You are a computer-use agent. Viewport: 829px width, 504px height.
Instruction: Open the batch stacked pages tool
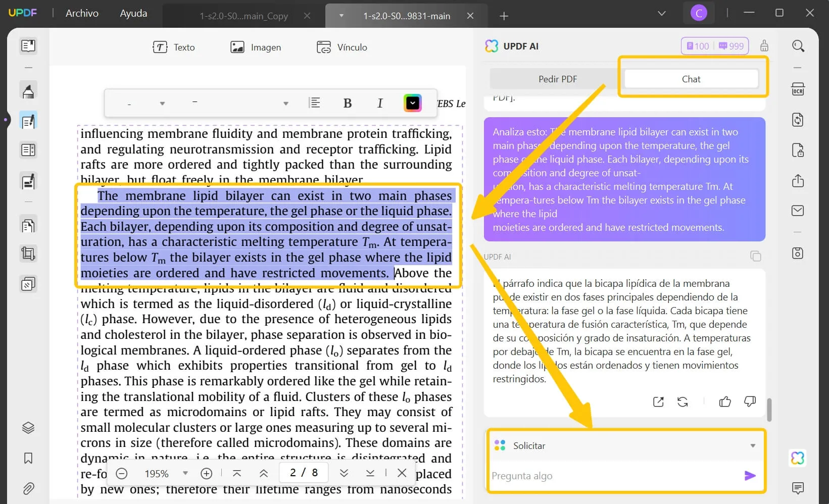pyautogui.click(x=28, y=284)
